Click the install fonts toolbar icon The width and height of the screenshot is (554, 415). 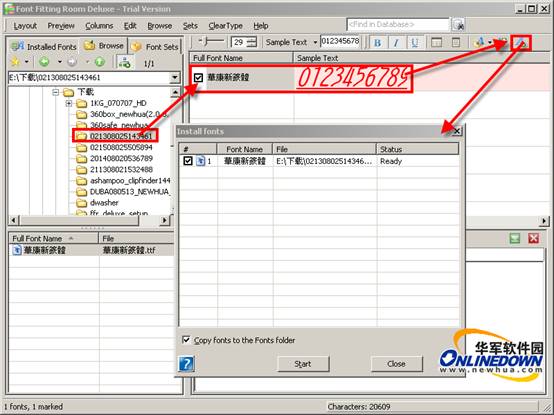point(521,43)
